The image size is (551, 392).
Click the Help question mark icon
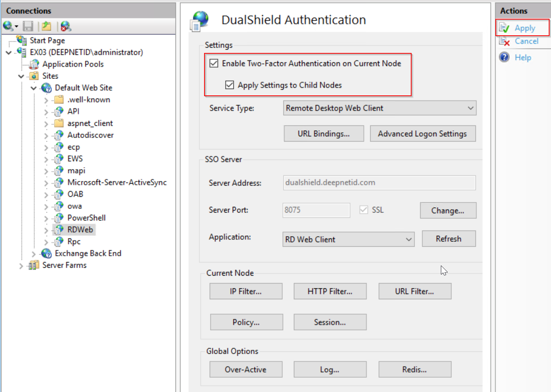point(504,57)
